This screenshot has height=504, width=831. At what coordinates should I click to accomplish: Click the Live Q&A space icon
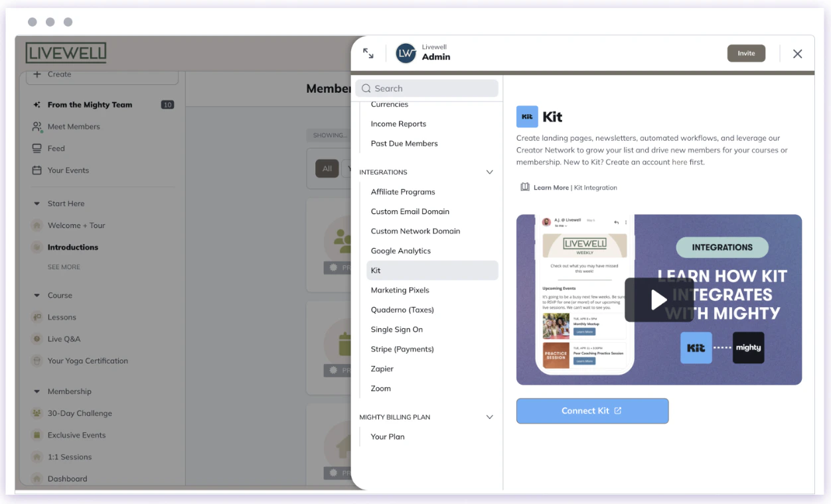37,339
